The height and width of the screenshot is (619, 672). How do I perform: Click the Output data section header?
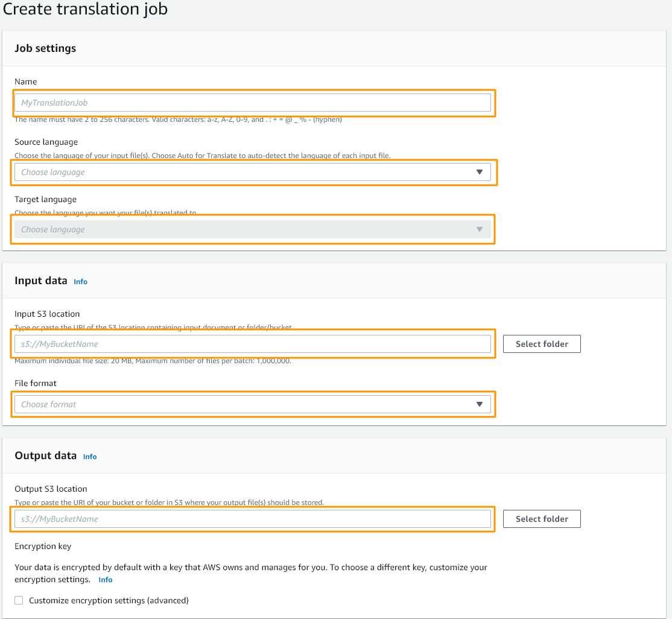46,456
